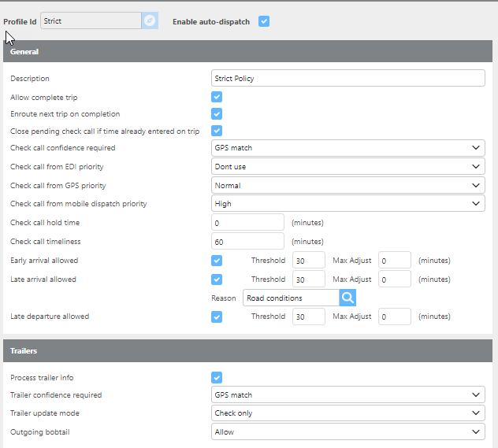
Task: Click the Trailers section header
Action: click(249, 350)
